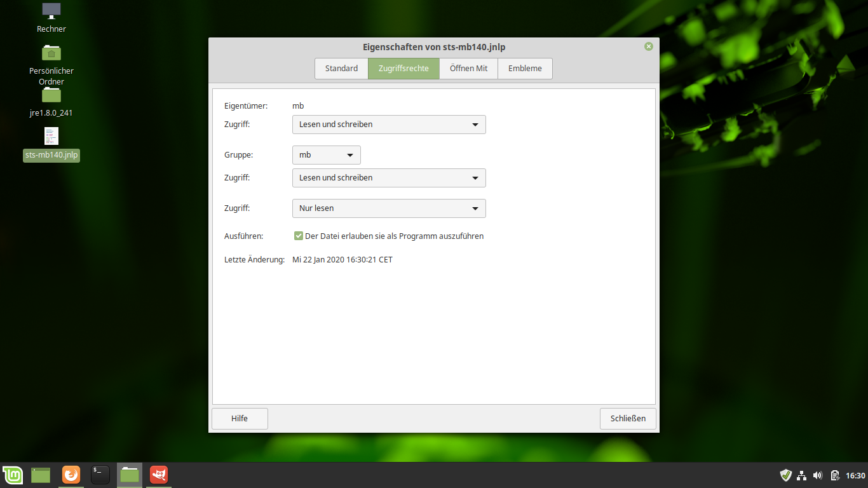This screenshot has height=488, width=868.
Task: Switch to the Öffnen Mit tab
Action: 468,69
